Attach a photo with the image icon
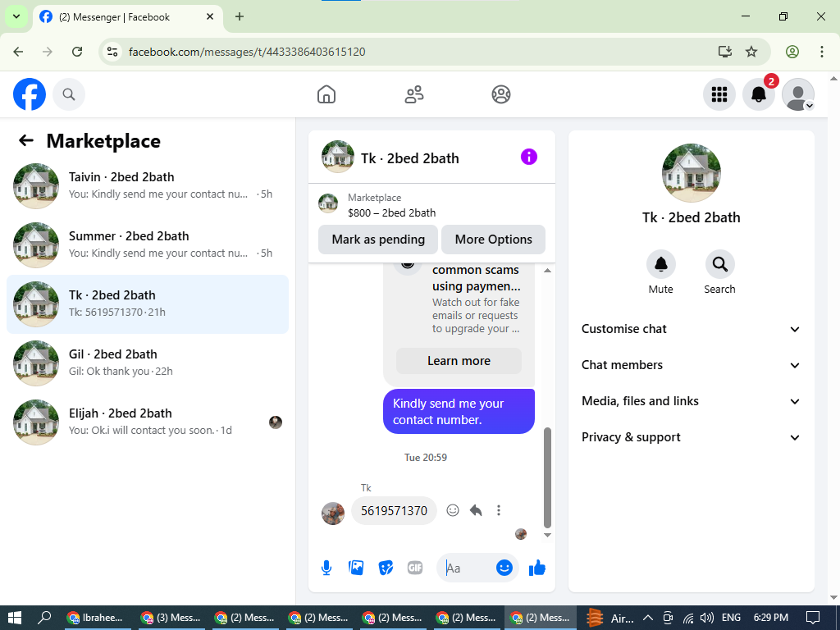The width and height of the screenshot is (840, 630). [356, 568]
